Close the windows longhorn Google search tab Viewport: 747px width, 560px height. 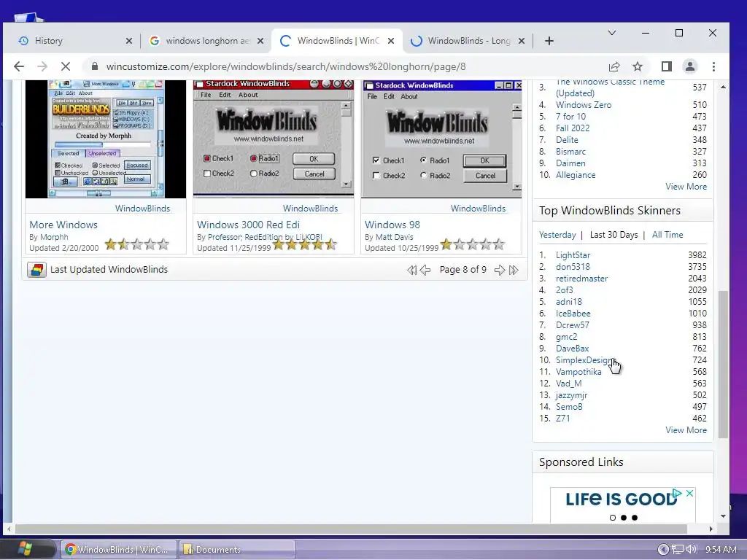[x=260, y=41]
